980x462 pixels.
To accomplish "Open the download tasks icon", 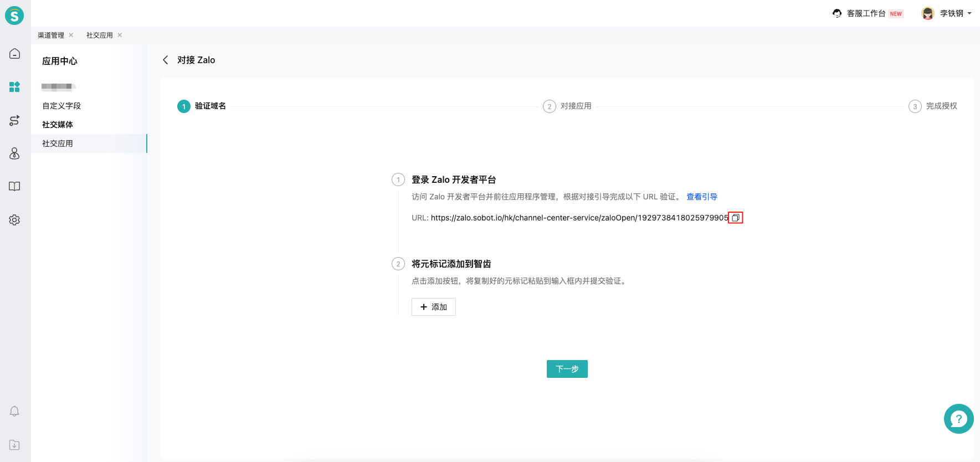I will tap(15, 445).
